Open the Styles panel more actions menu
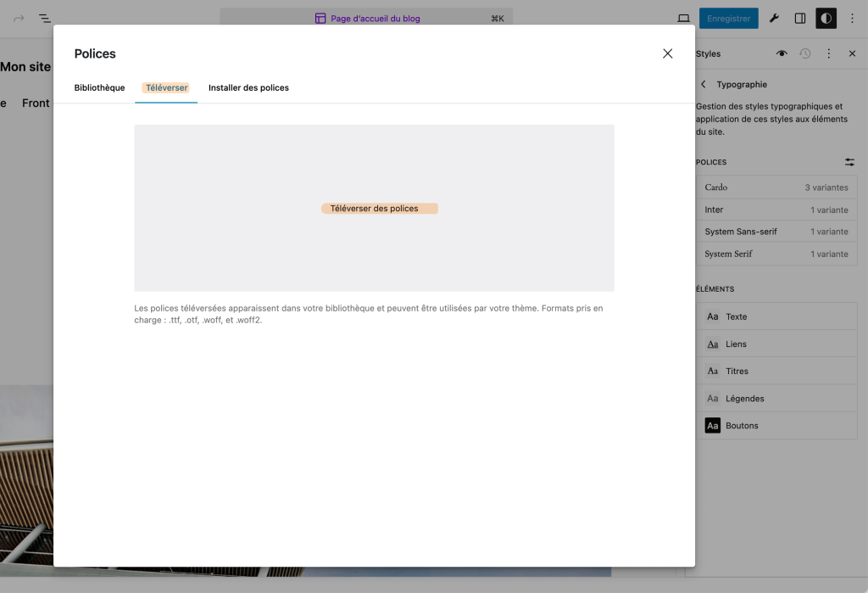The height and width of the screenshot is (593, 868). [829, 53]
